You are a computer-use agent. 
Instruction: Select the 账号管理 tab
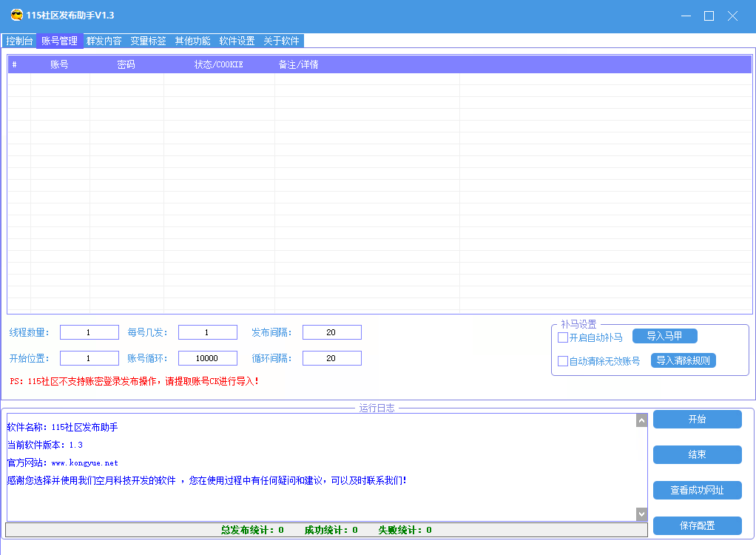[59, 41]
